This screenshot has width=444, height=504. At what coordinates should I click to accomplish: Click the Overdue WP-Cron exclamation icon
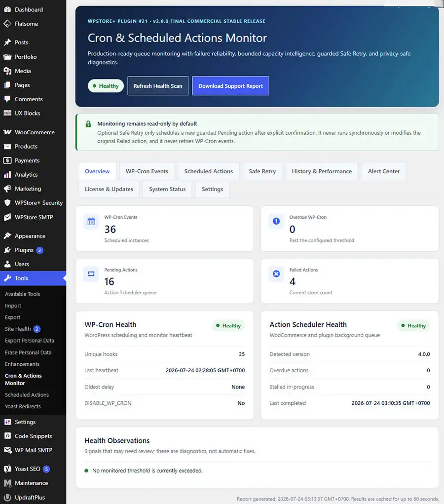pyautogui.click(x=276, y=221)
